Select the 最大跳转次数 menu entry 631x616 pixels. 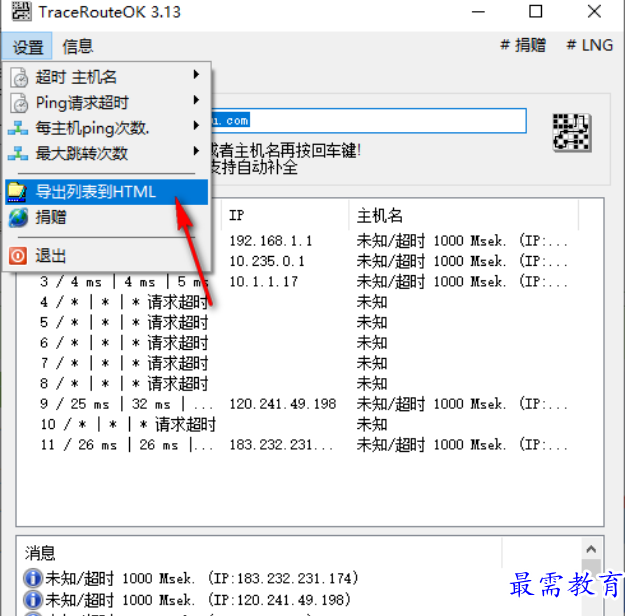107,153
